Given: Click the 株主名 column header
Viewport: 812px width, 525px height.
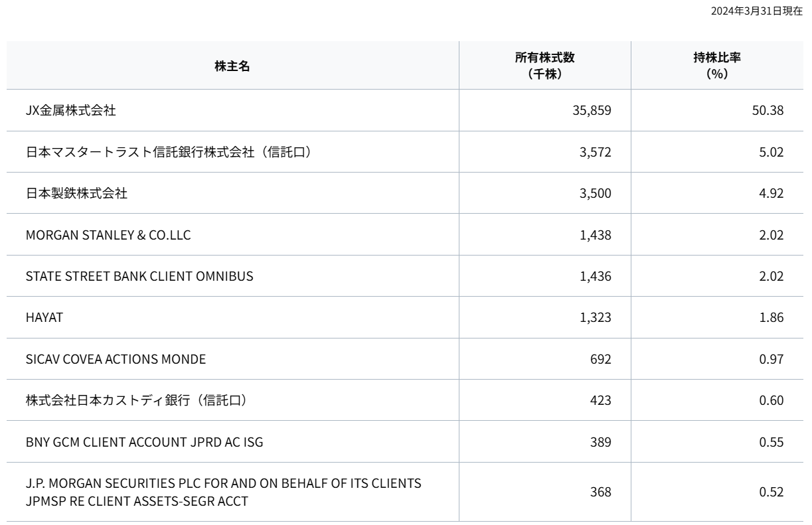Looking at the screenshot, I should coord(232,66).
